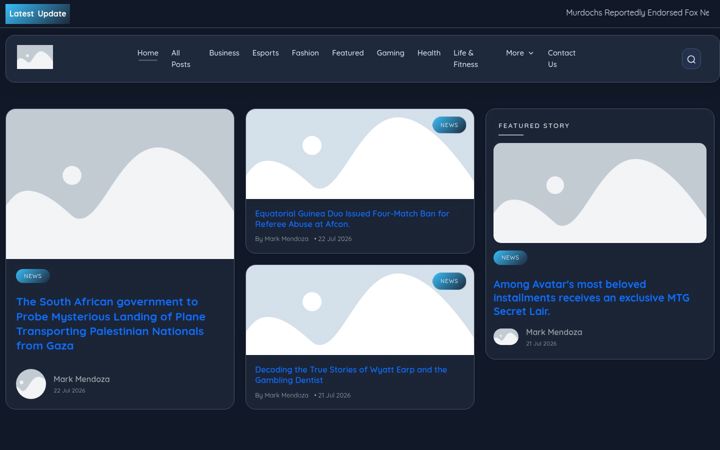Click the 22 Jul 2026 date on Equatorial Guinea article
This screenshot has height=450, width=720.
pyautogui.click(x=335, y=239)
